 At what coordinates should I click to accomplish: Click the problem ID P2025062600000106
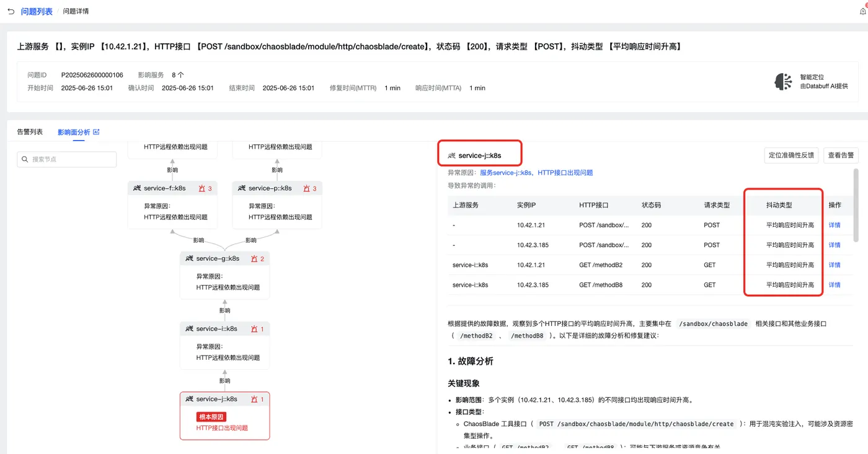click(x=92, y=75)
